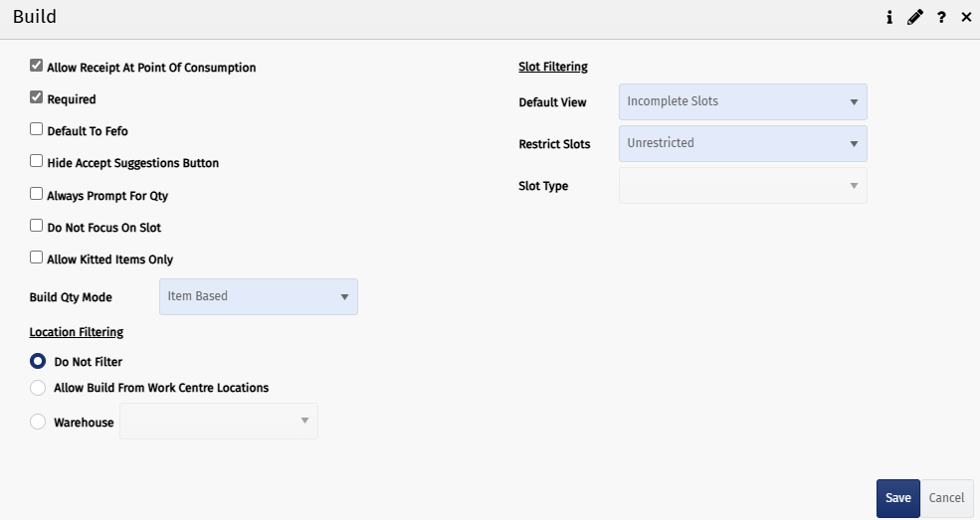
Task: Expand the Default View dropdown
Action: pyautogui.click(x=742, y=101)
